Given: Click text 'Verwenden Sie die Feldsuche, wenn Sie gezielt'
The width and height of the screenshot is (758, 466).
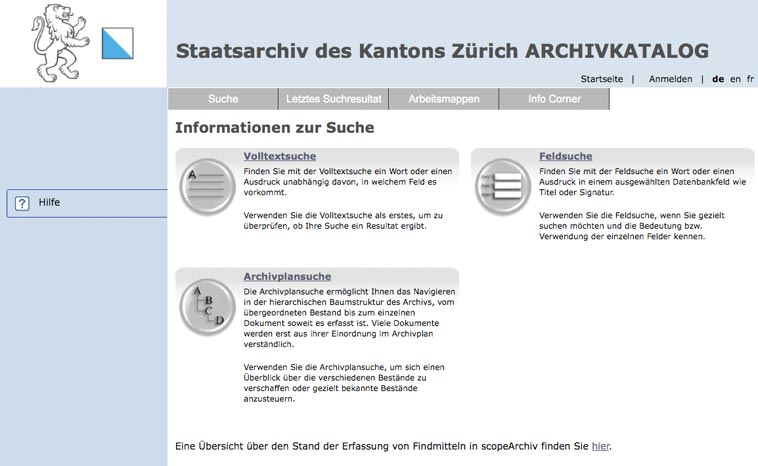Looking at the screenshot, I should [632, 215].
